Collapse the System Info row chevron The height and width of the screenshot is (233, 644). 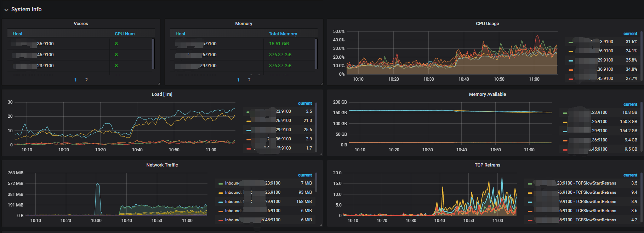tap(6, 10)
